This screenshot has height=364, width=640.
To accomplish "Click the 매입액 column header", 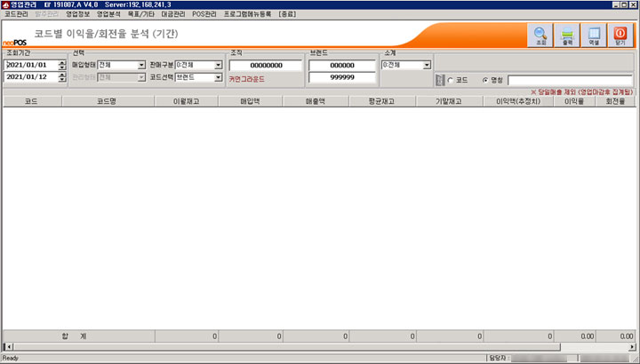I will pos(250,101).
